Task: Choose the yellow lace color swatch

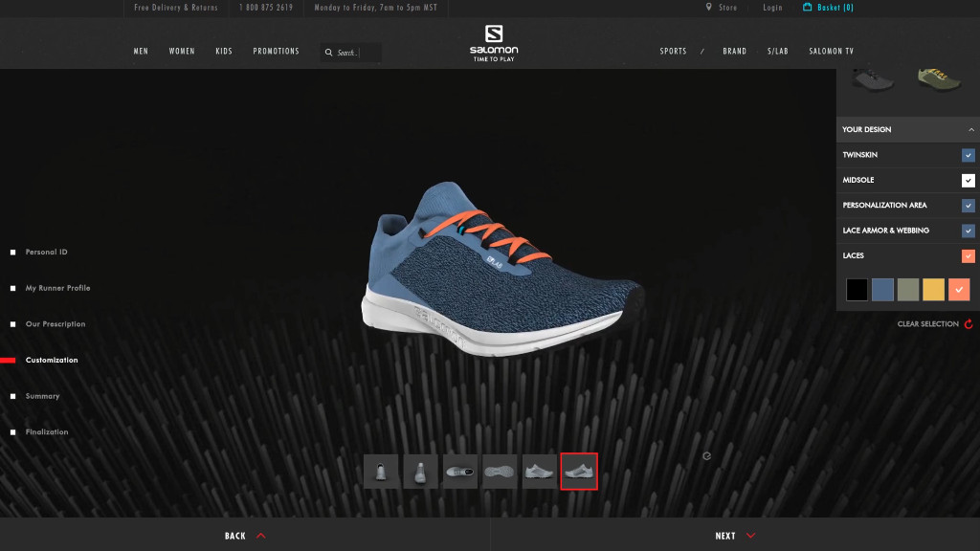Action: pos(933,290)
